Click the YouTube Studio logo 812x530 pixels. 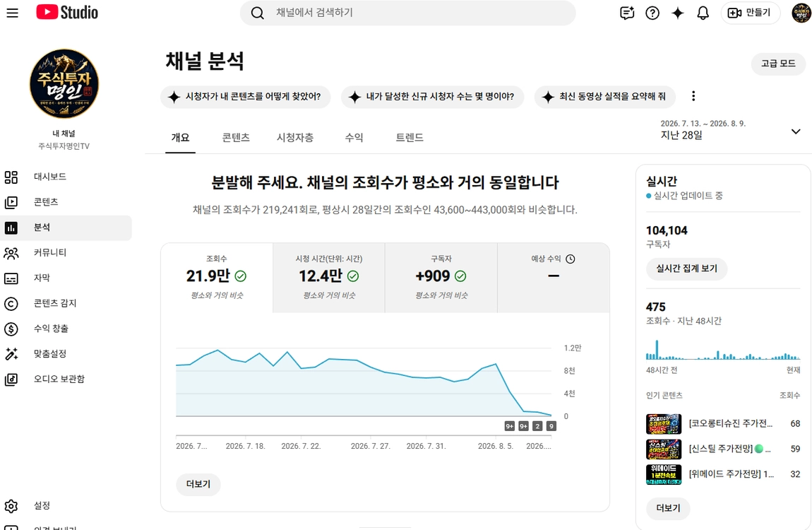click(67, 13)
